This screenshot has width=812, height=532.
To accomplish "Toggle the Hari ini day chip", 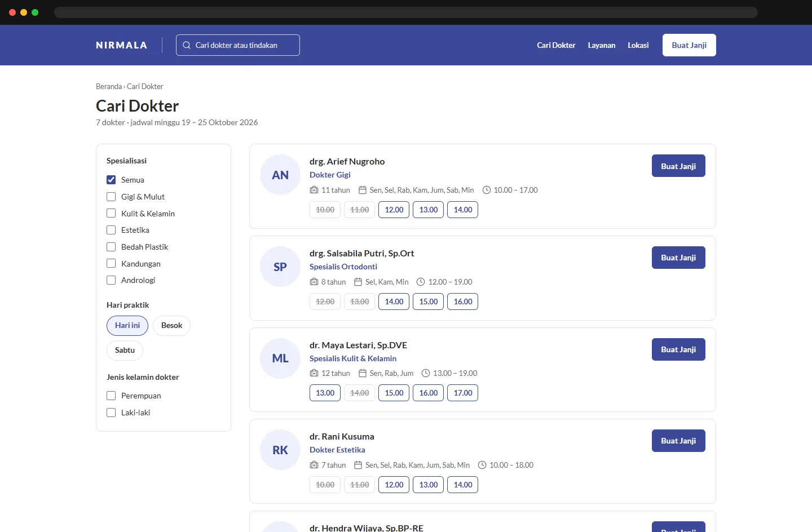I will (127, 326).
